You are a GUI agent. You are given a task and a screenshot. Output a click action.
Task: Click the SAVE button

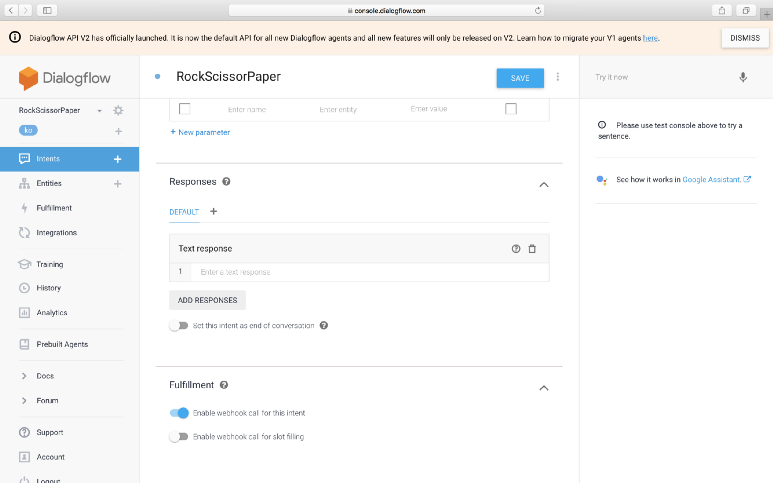click(520, 78)
